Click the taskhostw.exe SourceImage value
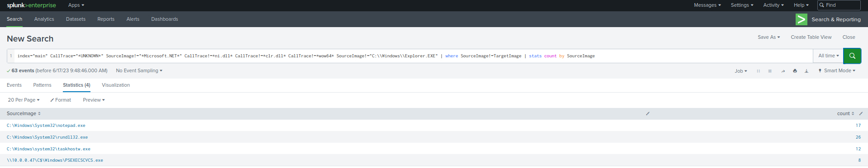This screenshot has width=868, height=168. coord(48,149)
